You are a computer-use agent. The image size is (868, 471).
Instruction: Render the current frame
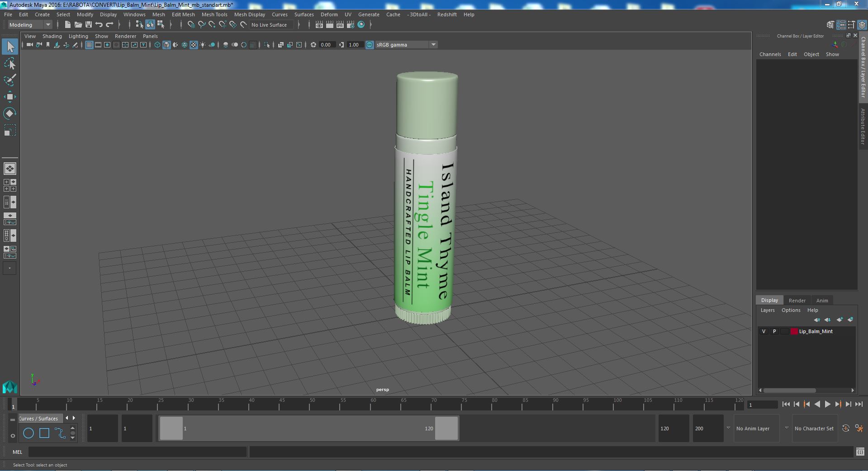(x=330, y=24)
